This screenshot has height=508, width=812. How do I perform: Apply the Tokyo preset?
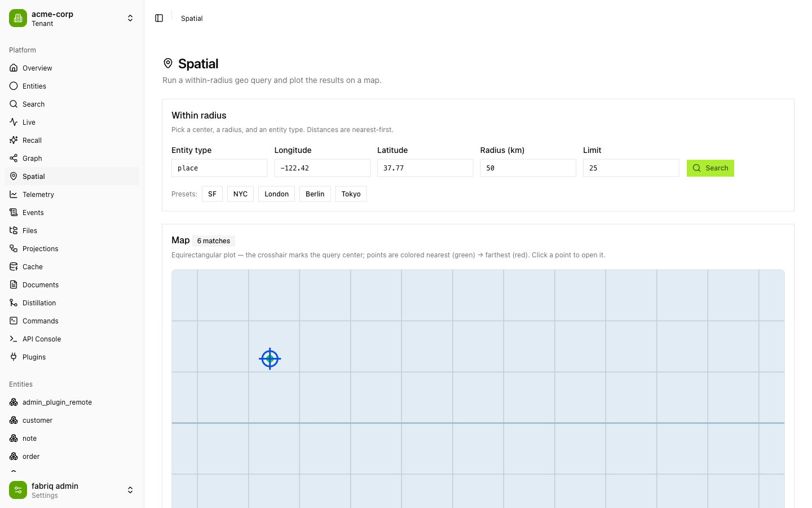coord(351,194)
